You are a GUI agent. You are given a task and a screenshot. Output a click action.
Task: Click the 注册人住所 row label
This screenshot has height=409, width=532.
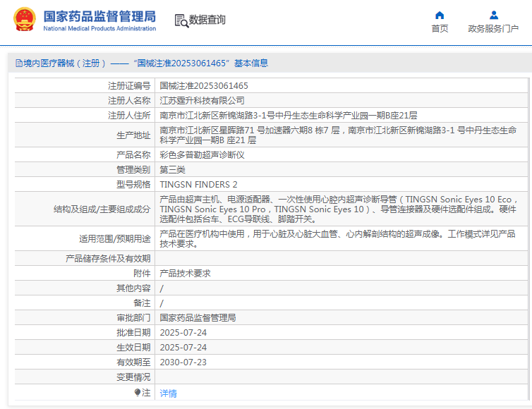tap(129, 116)
